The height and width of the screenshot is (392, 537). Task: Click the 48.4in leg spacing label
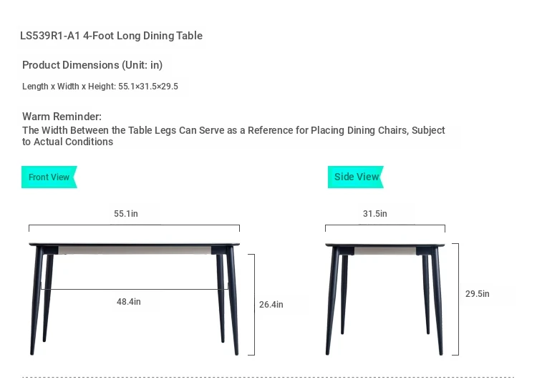(x=129, y=302)
